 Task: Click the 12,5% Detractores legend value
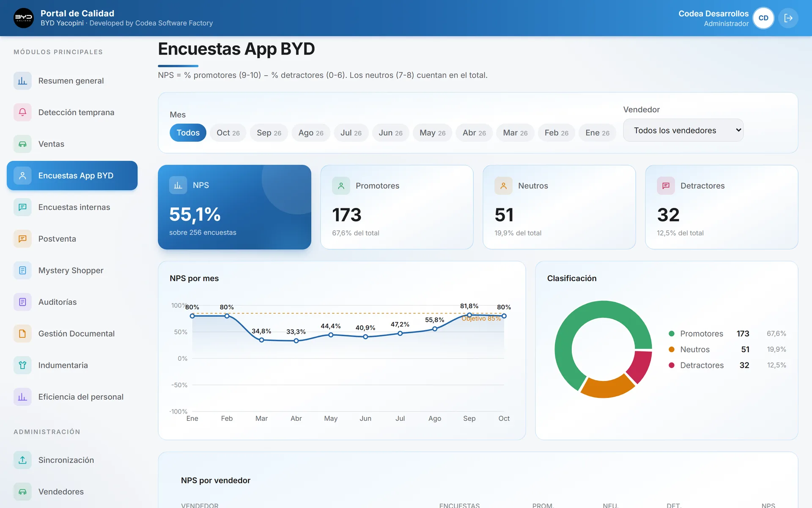pyautogui.click(x=776, y=365)
